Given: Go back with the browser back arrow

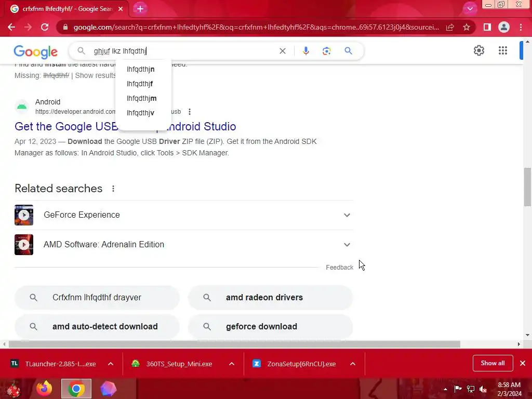Looking at the screenshot, I should tap(11, 27).
